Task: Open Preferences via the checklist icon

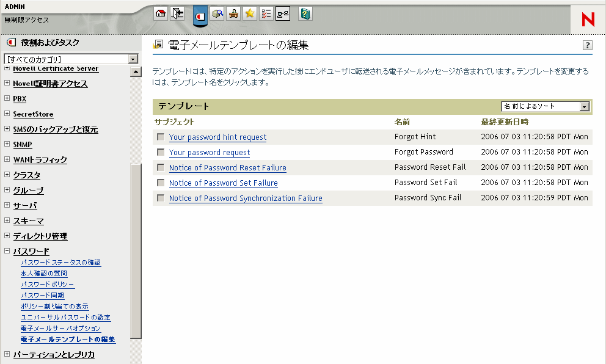Action: (x=266, y=13)
